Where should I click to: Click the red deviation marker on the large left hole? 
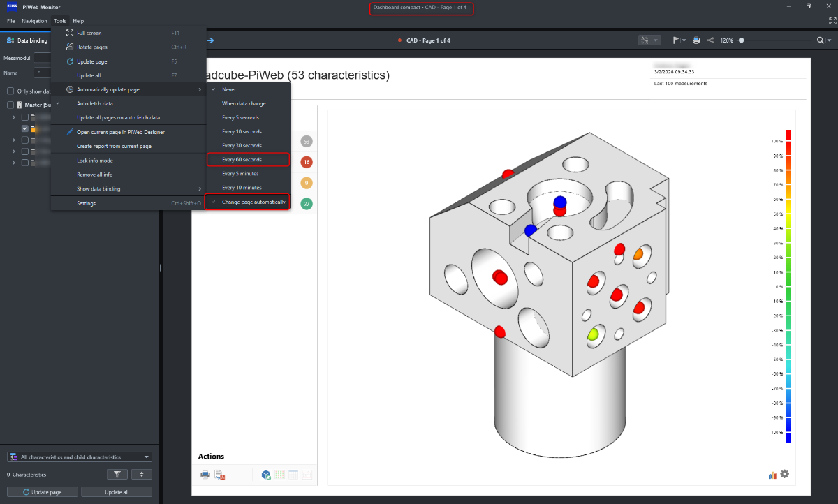click(x=499, y=277)
